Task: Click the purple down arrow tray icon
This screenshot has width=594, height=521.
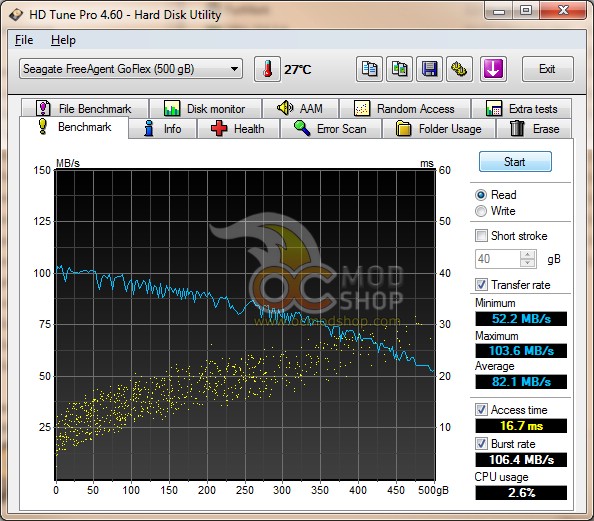Action: click(x=493, y=69)
